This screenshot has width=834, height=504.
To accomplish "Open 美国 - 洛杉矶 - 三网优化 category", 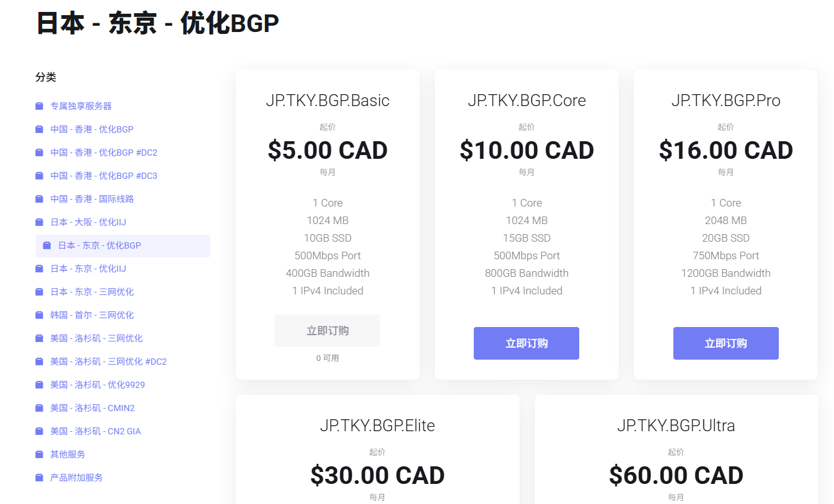I will coord(96,338).
